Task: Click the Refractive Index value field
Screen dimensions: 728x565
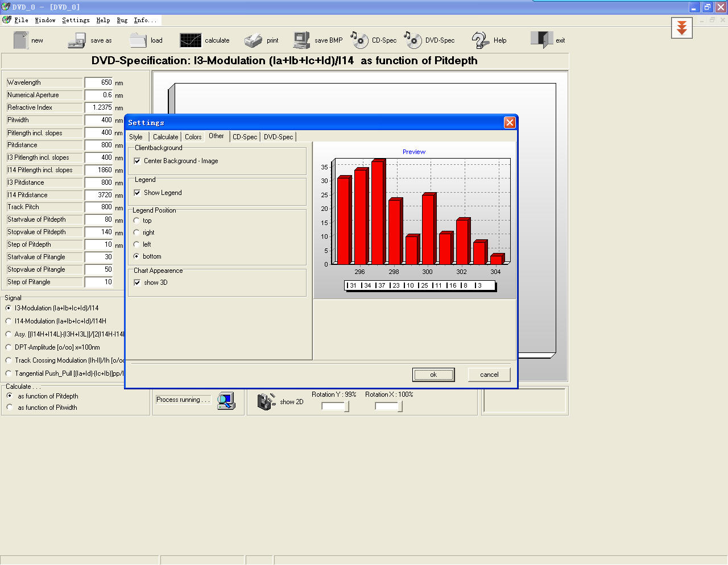Action: point(99,107)
